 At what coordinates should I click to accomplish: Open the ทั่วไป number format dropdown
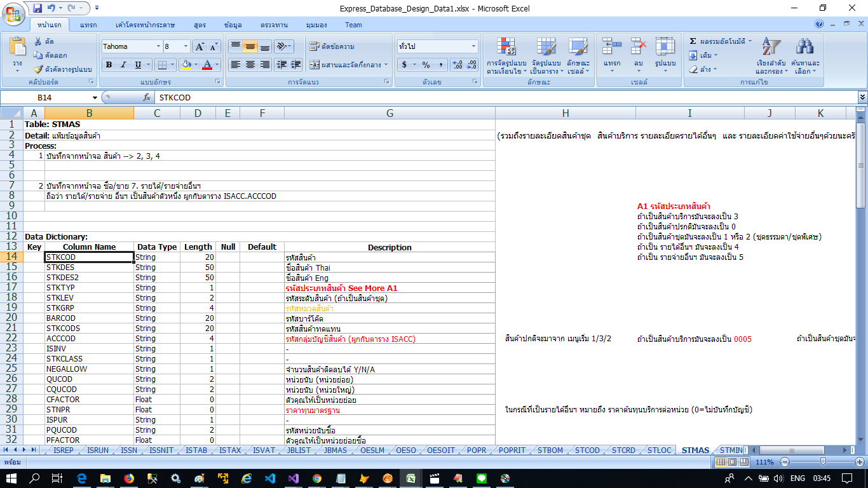click(473, 46)
